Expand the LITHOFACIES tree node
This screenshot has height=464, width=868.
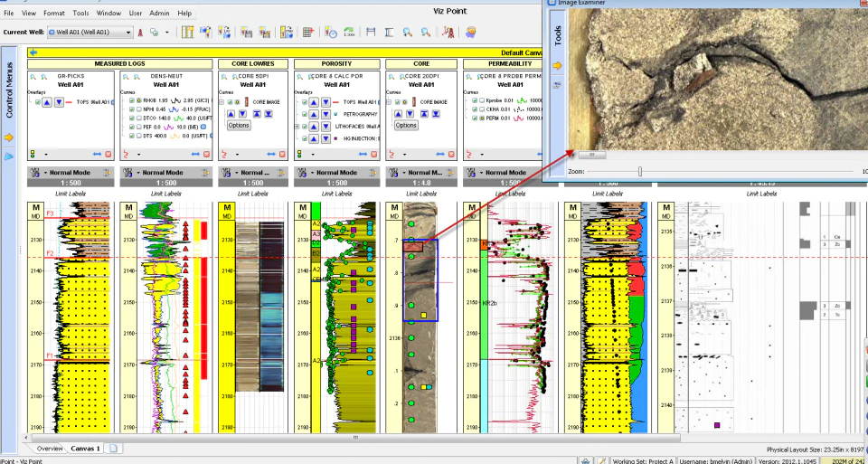pos(297,127)
